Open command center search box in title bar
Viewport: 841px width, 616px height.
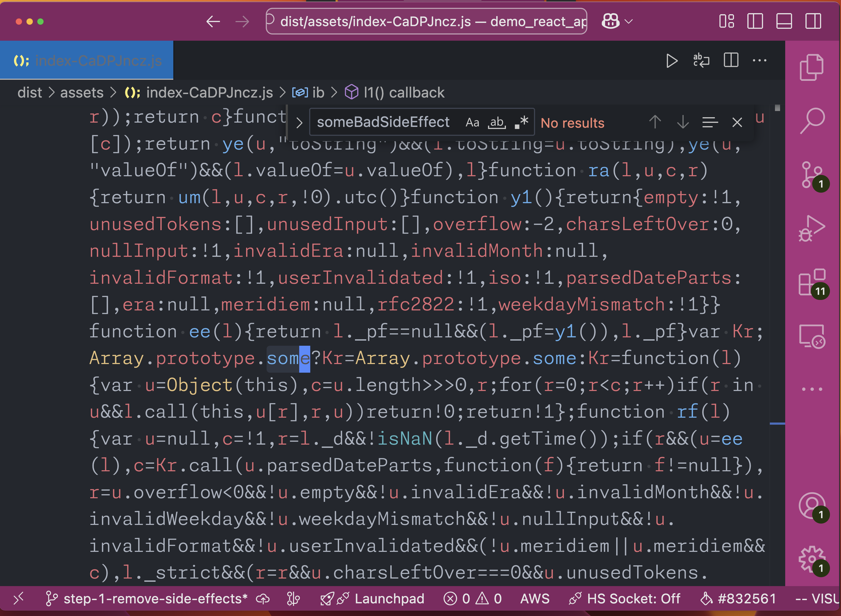coord(426,21)
